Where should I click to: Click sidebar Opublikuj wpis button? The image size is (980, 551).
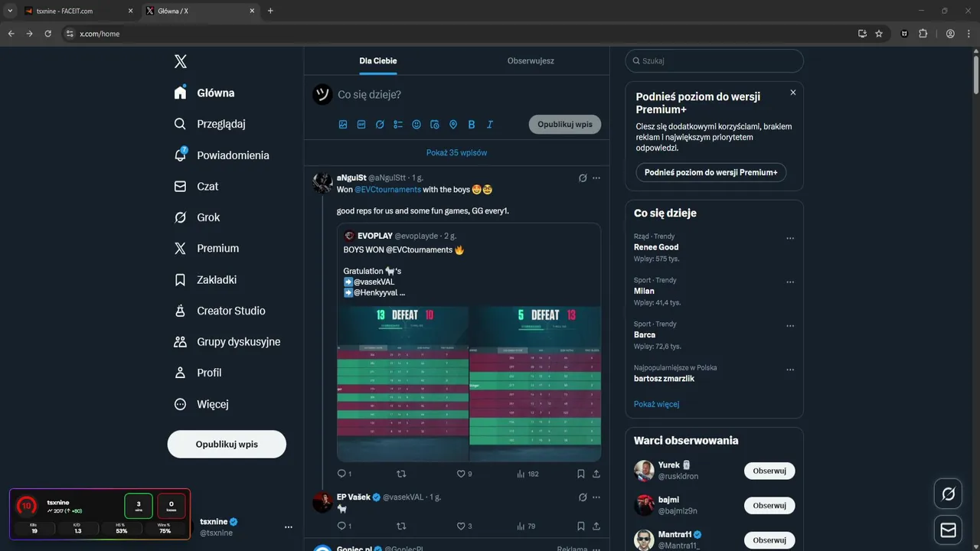[x=227, y=444]
